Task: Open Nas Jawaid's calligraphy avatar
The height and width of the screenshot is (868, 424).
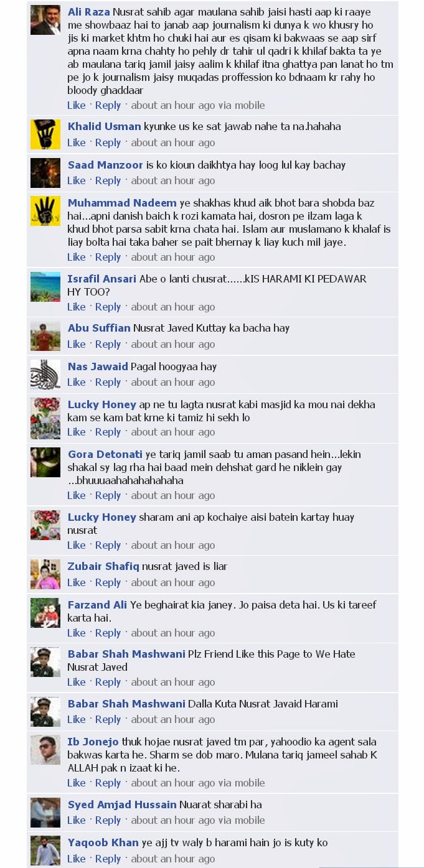Action: [x=45, y=375]
